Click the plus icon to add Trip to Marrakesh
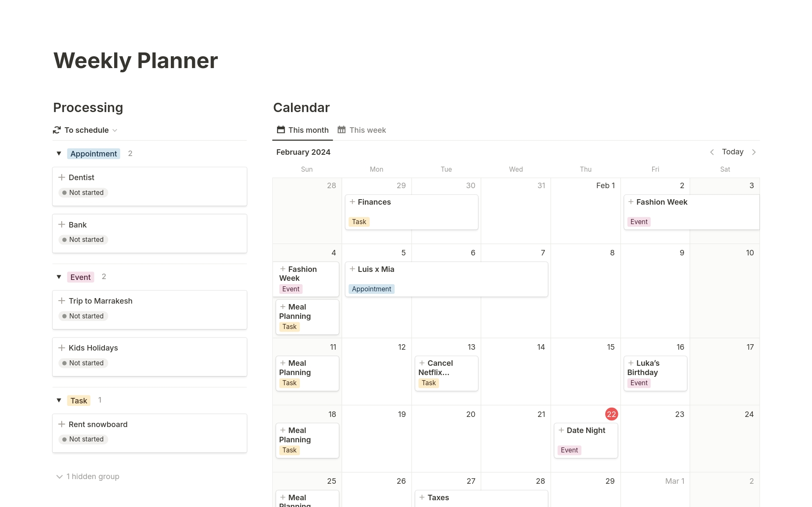The height and width of the screenshot is (507, 812). pos(63,301)
